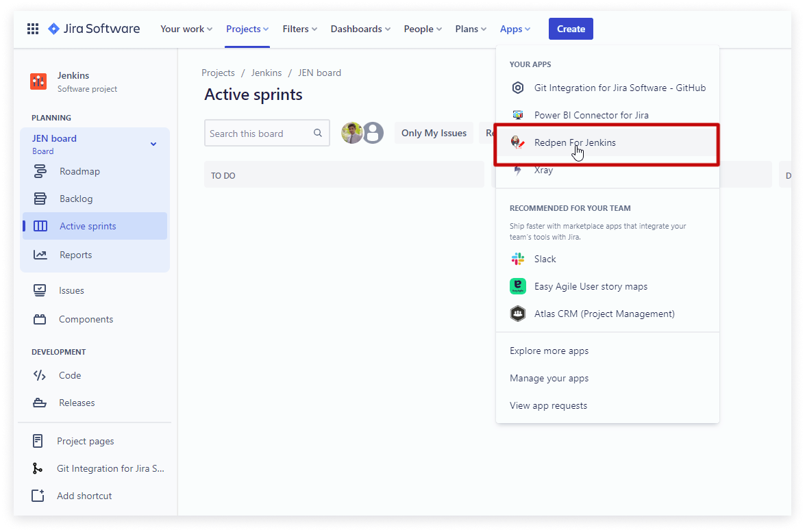This screenshot has height=532, width=805.
Task: Click Add shortcut link
Action: pyautogui.click(x=84, y=496)
